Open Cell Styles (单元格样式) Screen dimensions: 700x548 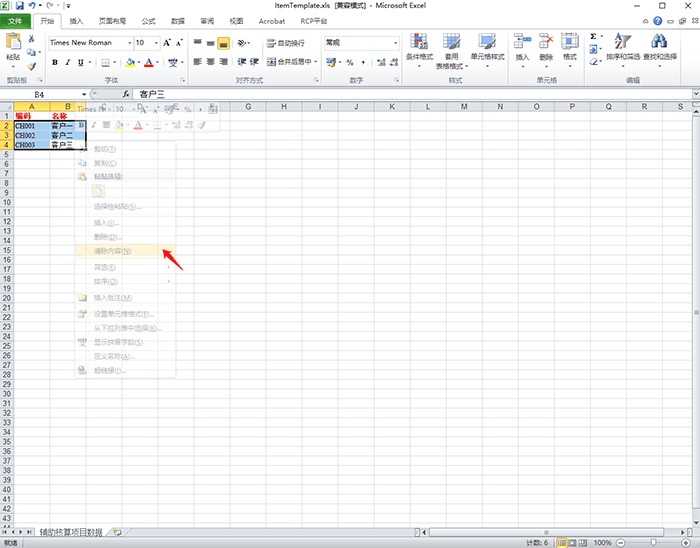(488, 49)
